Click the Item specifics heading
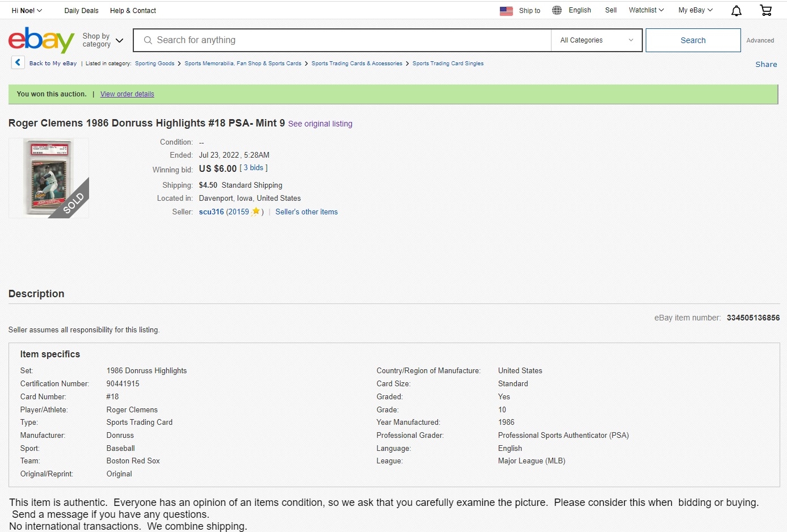The height and width of the screenshot is (532, 787). pos(50,354)
